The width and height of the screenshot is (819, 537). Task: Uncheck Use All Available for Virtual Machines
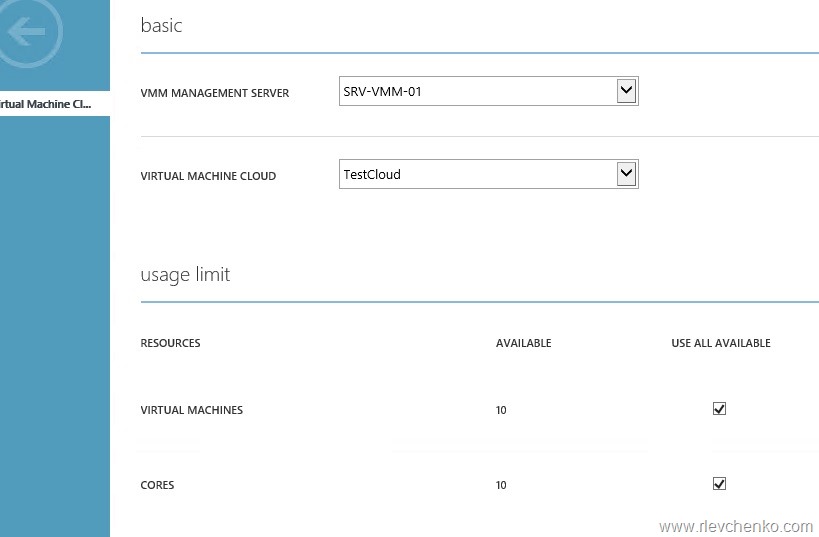(x=719, y=409)
